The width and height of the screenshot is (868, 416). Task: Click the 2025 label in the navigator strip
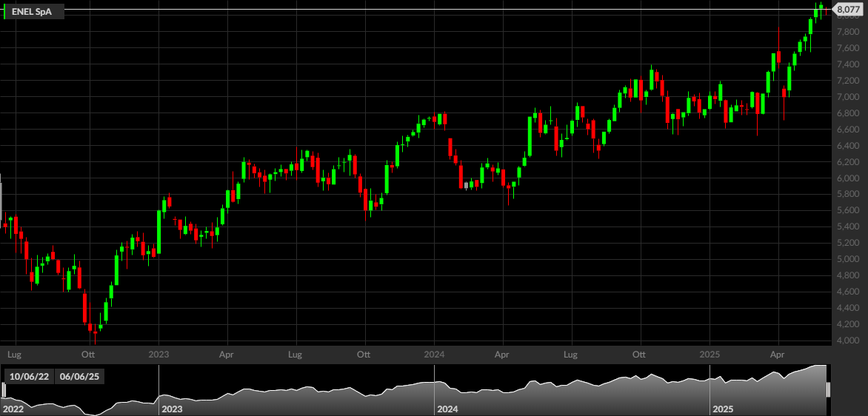coord(722,409)
